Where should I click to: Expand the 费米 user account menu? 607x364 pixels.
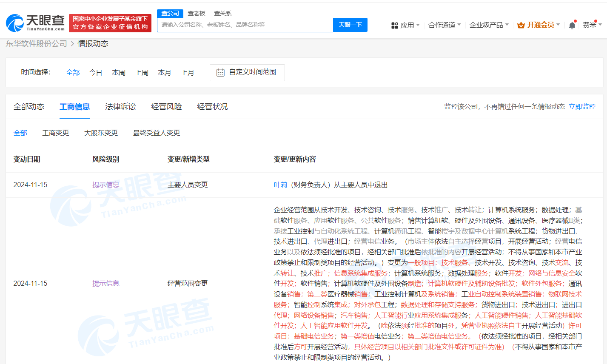click(x=592, y=25)
